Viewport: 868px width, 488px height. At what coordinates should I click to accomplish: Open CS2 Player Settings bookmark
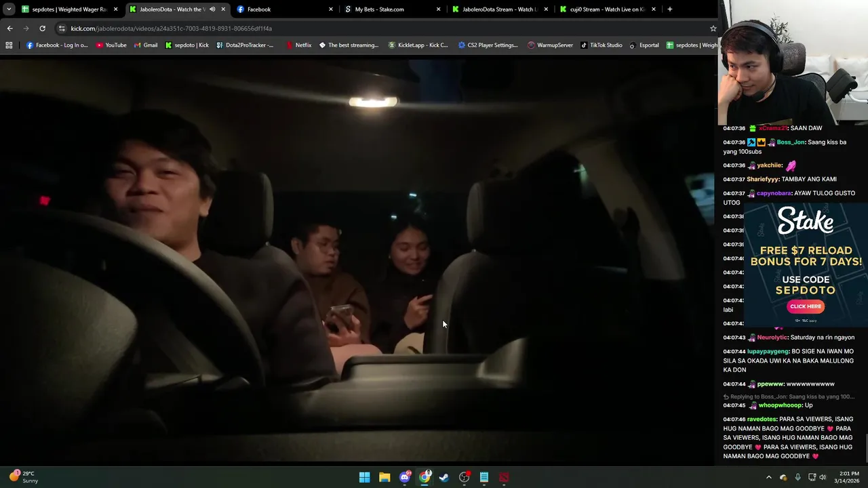[488, 45]
